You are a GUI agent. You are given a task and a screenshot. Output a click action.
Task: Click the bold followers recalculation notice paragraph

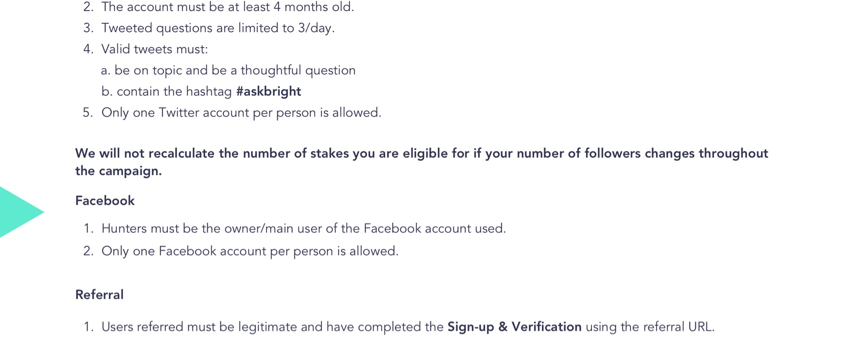coord(422,162)
